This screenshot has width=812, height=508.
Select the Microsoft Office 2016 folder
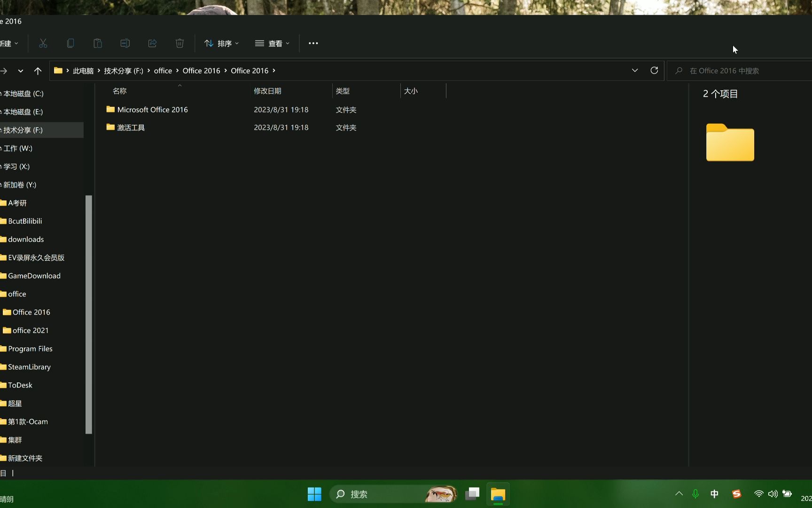[153, 110]
